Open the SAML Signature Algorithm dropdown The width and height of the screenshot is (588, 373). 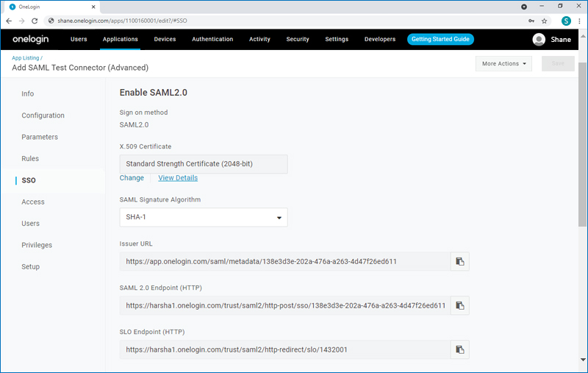click(x=203, y=218)
